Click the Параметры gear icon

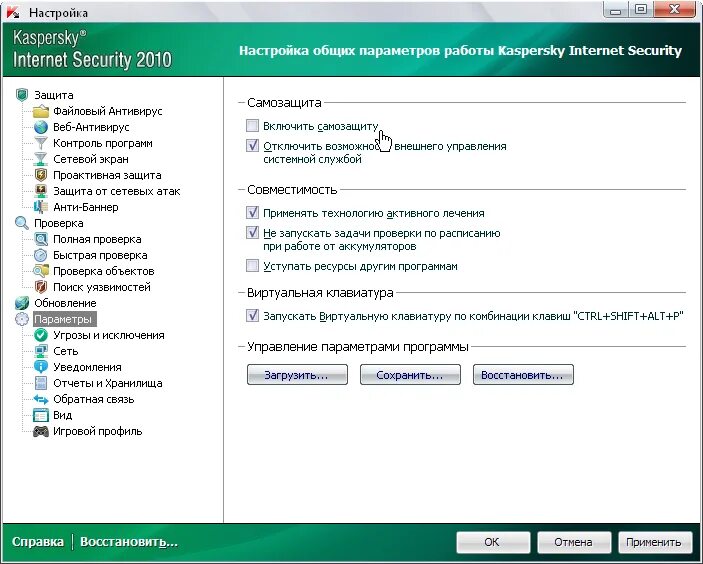click(x=22, y=319)
